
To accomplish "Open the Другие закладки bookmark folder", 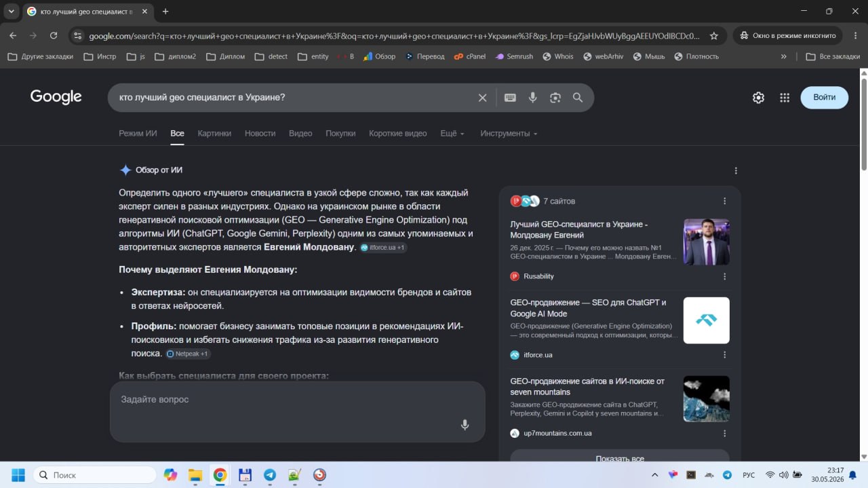I will (41, 56).
